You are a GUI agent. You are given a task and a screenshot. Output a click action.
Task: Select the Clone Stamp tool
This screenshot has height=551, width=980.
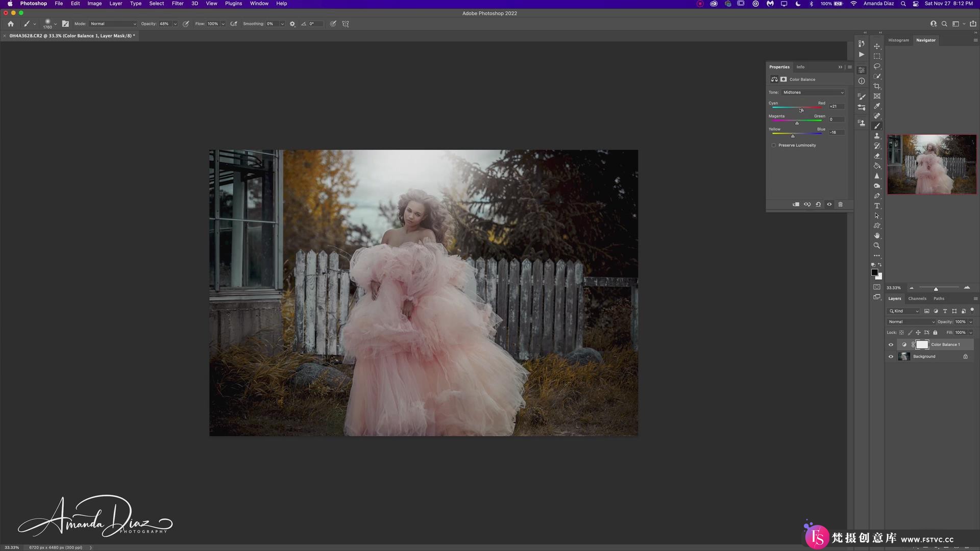(x=877, y=136)
